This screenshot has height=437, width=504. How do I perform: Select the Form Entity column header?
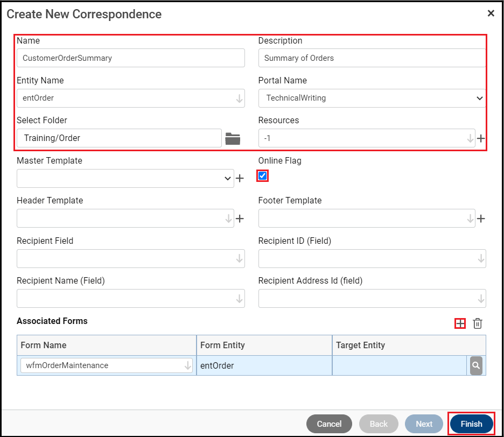pos(264,345)
